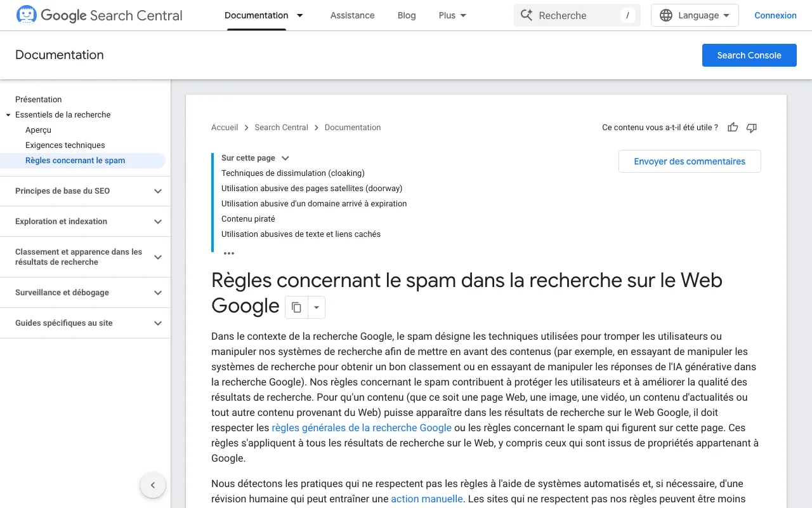
Task: Open the Documentation tab dropdown arrow
Action: [300, 15]
